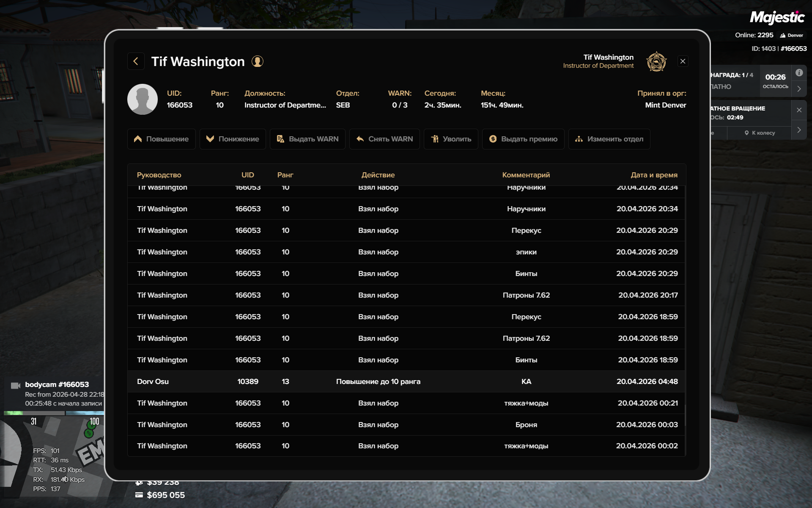This screenshot has width=812, height=508.
Task: Dismiss the free spin notification
Action: point(799,110)
